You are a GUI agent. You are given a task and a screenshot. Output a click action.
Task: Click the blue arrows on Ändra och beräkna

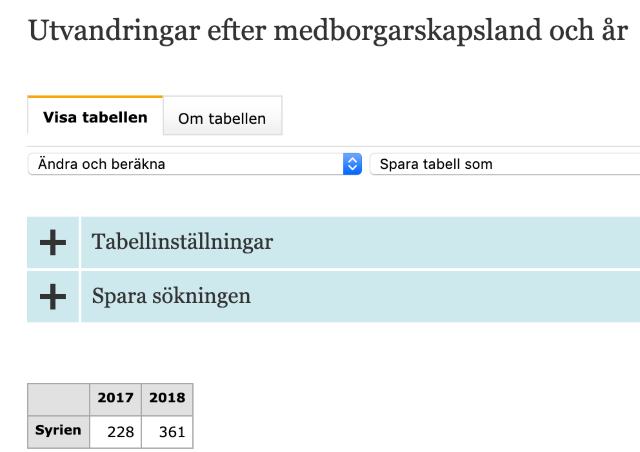coord(351,164)
